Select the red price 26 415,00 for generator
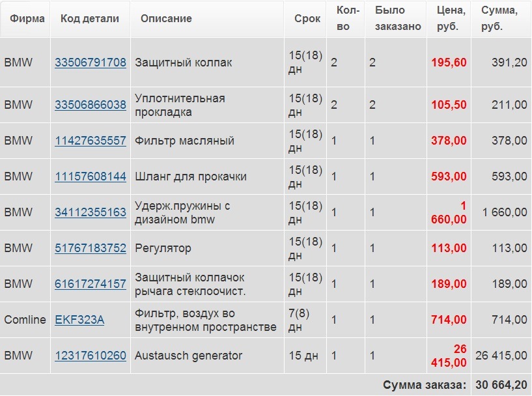 (449, 356)
